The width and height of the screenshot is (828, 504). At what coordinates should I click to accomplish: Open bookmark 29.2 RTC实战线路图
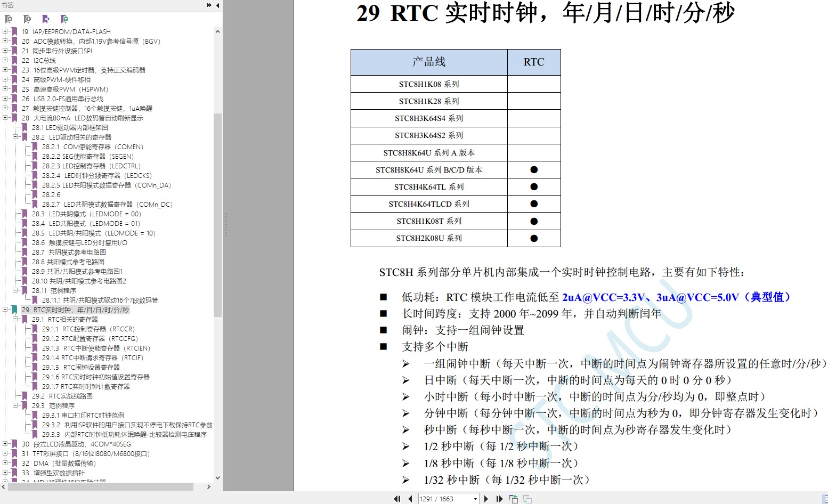pos(62,396)
